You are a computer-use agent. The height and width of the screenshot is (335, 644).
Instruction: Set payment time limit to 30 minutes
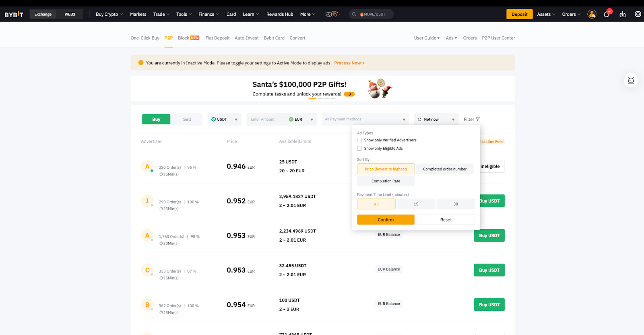456,204
